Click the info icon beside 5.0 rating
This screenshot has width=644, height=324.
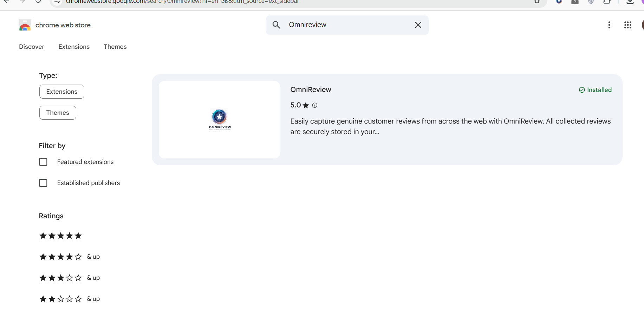coord(315,105)
